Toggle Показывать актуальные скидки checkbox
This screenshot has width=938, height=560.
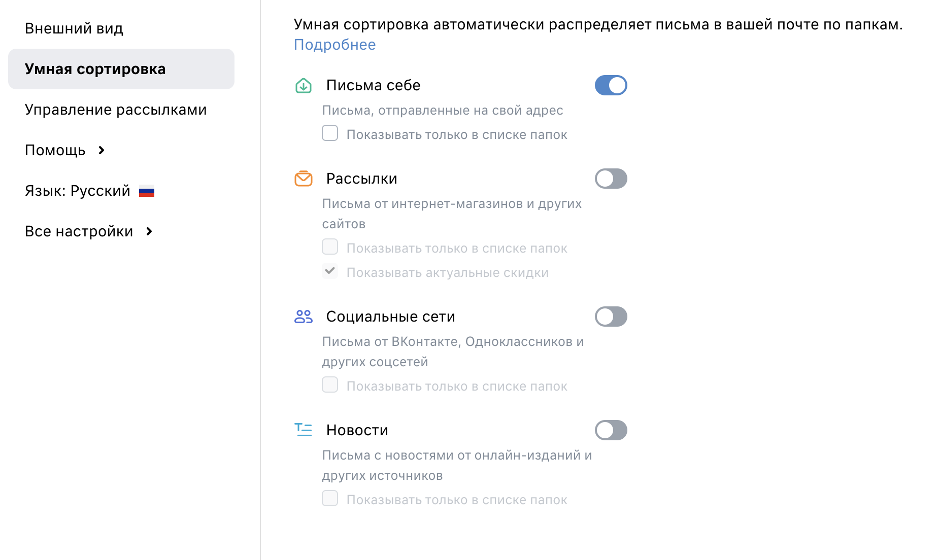click(x=330, y=271)
